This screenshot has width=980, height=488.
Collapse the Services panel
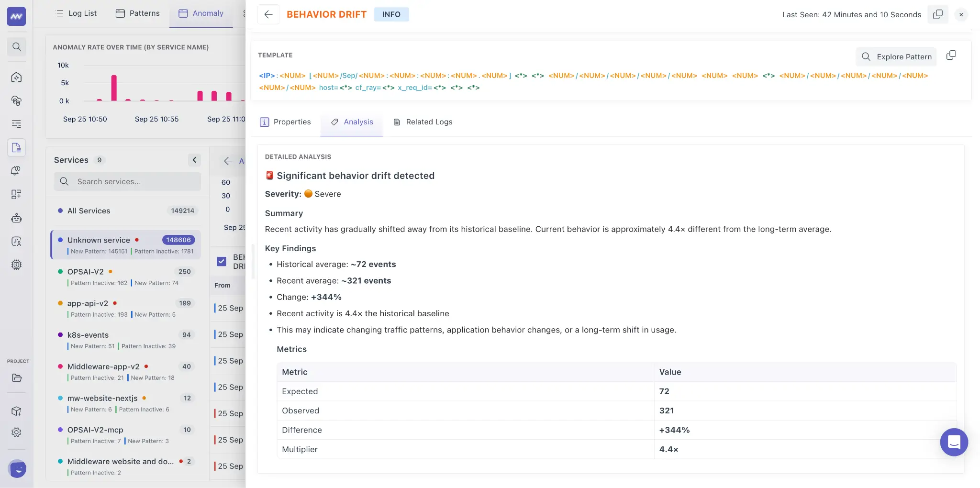(194, 160)
